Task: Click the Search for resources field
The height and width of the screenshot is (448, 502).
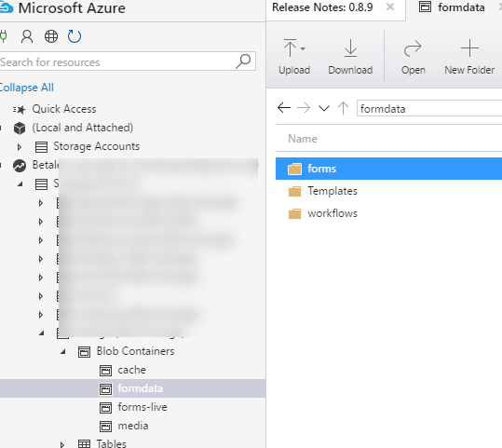Action: (x=128, y=61)
